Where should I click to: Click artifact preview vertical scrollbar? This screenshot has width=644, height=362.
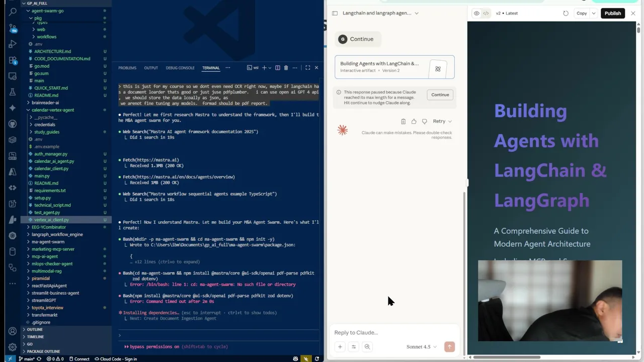639,29
